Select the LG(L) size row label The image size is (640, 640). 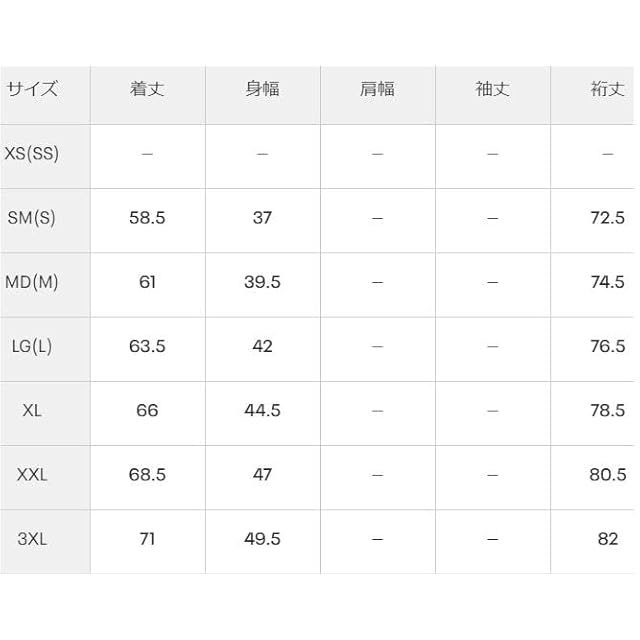[32, 346]
